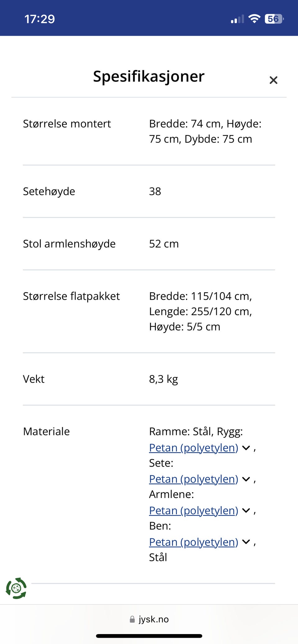Tap the Wi-Fi status icon
The height and width of the screenshot is (644, 298).
click(254, 19)
